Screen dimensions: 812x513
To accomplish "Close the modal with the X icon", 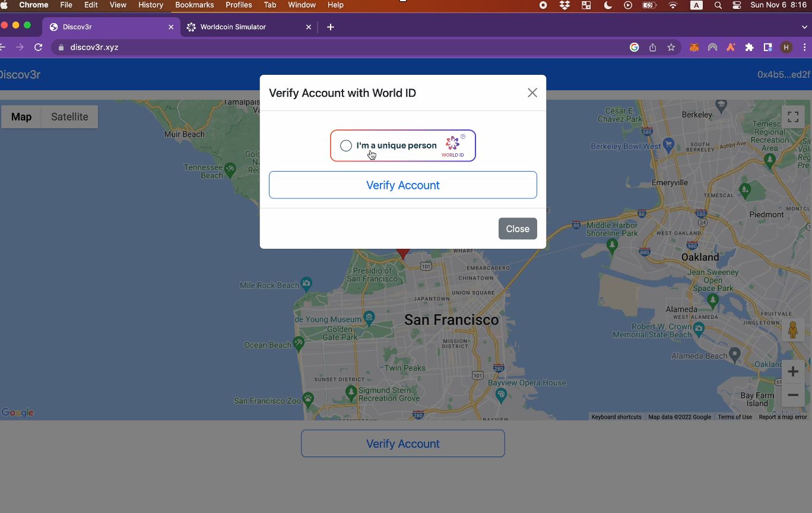I will point(532,93).
